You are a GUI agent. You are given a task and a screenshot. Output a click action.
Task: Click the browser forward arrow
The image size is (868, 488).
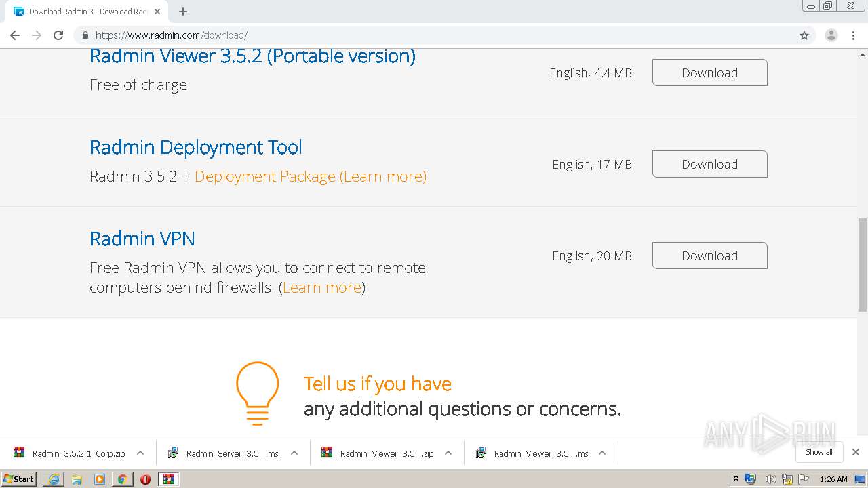click(37, 35)
